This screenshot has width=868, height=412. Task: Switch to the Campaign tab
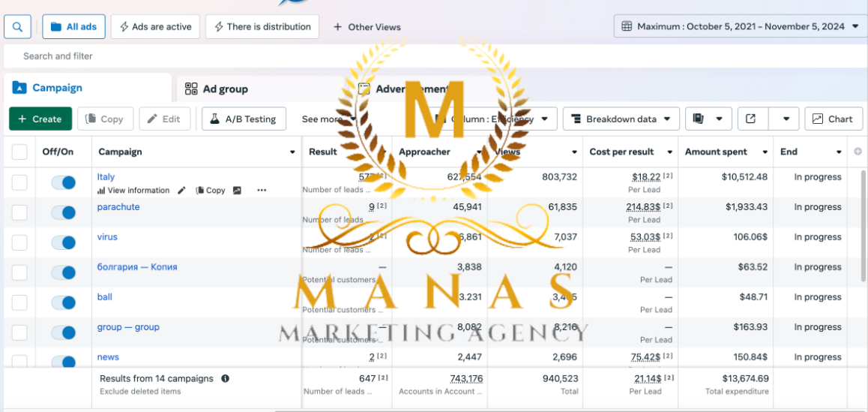[88, 88]
